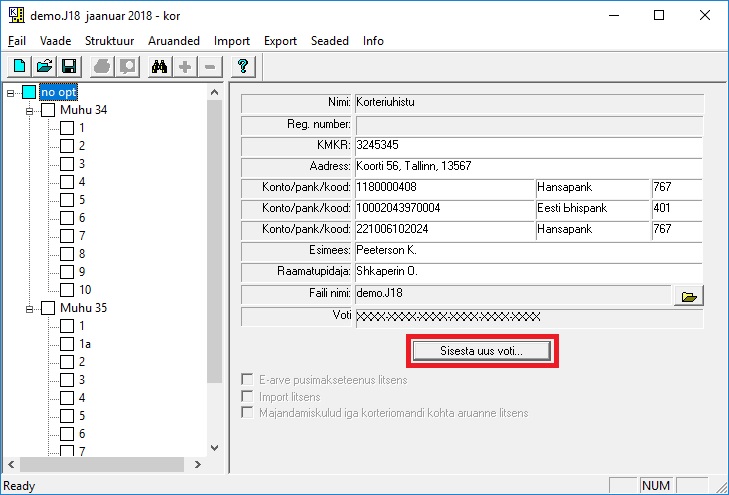The width and height of the screenshot is (729, 495).
Task: Click the Esimees field Peeterson K.
Action: coord(530,251)
